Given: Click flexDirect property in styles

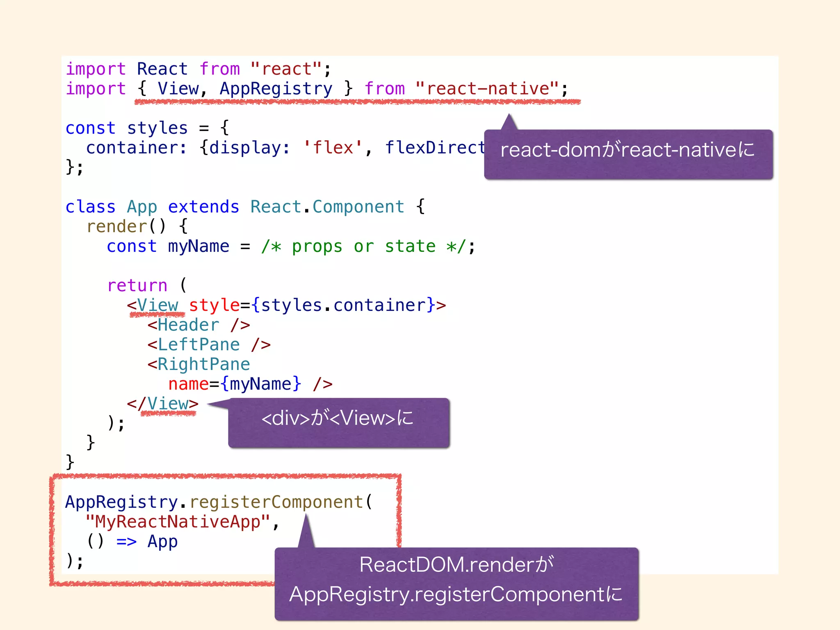Looking at the screenshot, I should click(435, 148).
